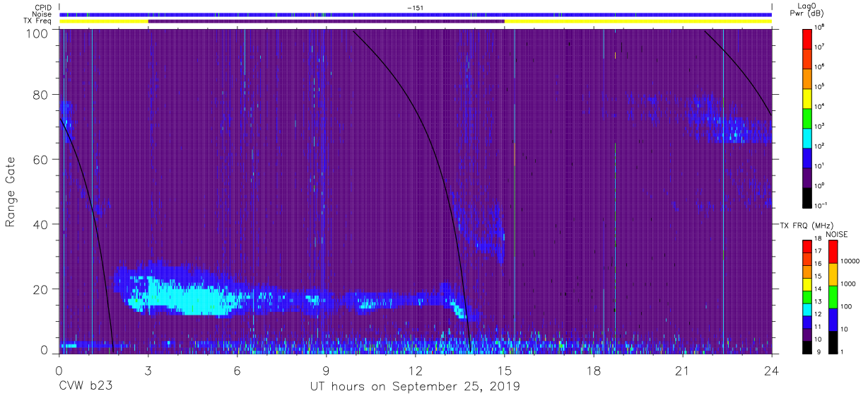The image size is (868, 401).
Task: Click the blue Noise strip above the plot
Action: point(416,14)
